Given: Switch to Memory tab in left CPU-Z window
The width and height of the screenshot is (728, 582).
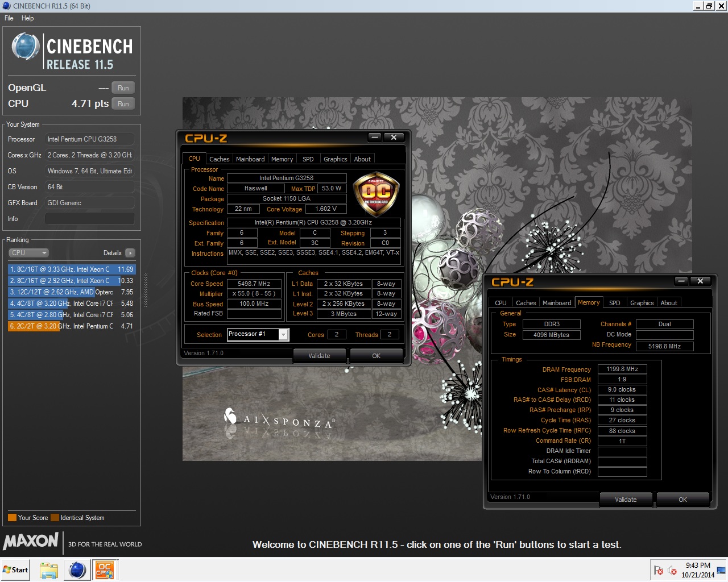Looking at the screenshot, I should [x=282, y=159].
